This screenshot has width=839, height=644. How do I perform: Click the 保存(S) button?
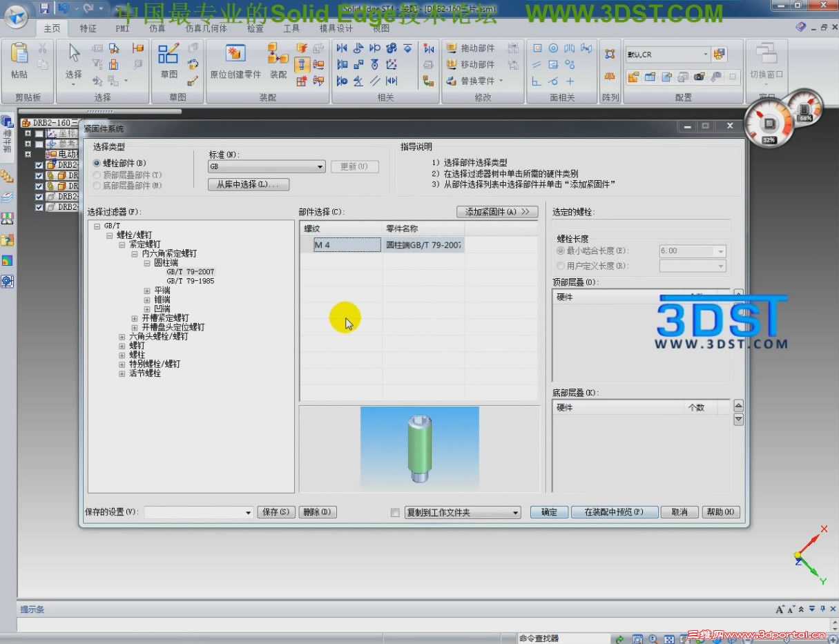276,512
